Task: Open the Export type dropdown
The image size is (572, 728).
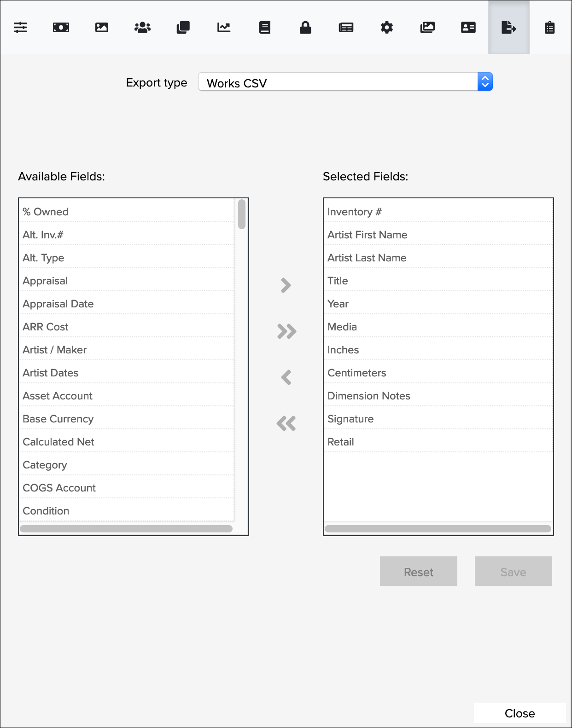Action: 345,82
